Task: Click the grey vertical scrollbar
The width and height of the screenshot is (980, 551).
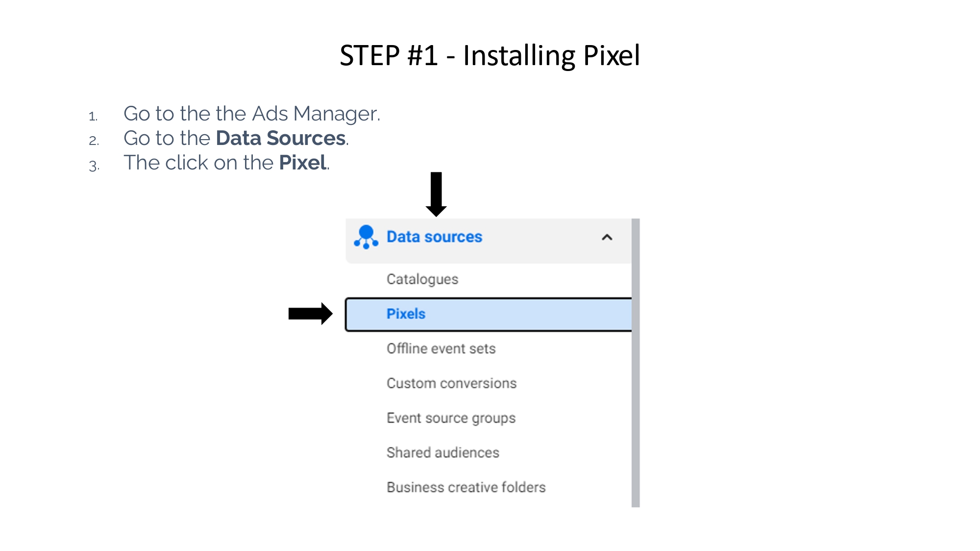Action: point(636,363)
